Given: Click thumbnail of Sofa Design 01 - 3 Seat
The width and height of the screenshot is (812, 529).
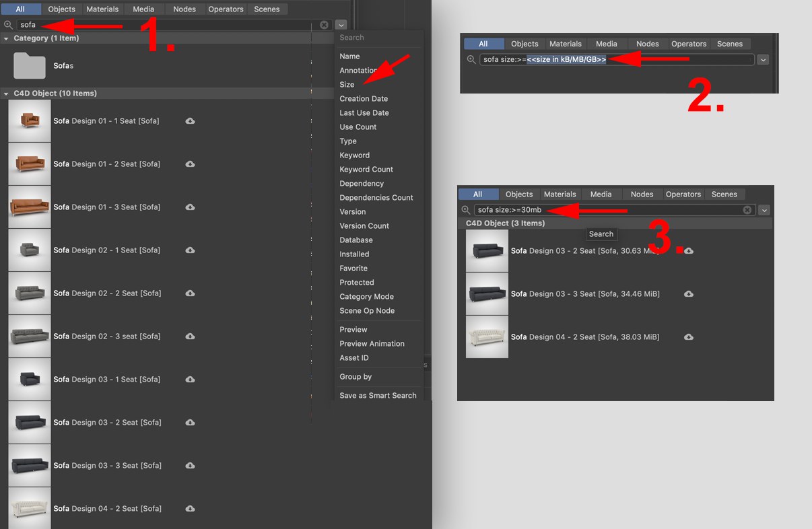Looking at the screenshot, I should click(30, 207).
